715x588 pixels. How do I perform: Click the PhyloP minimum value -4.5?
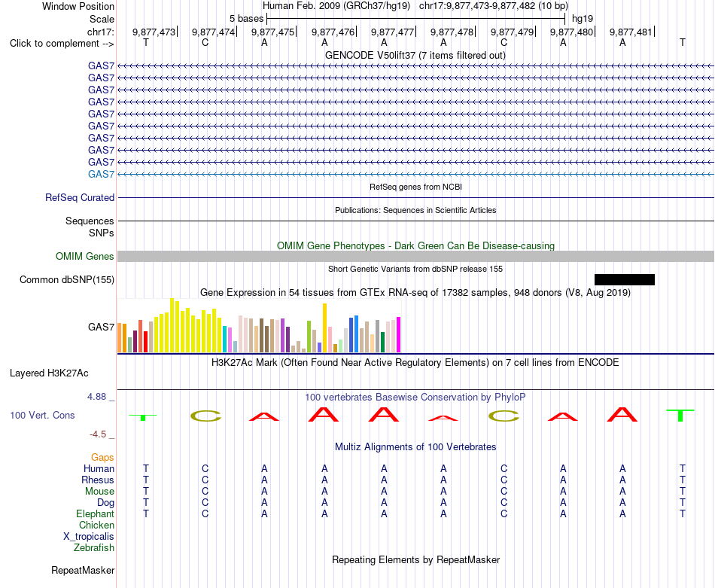coord(98,434)
